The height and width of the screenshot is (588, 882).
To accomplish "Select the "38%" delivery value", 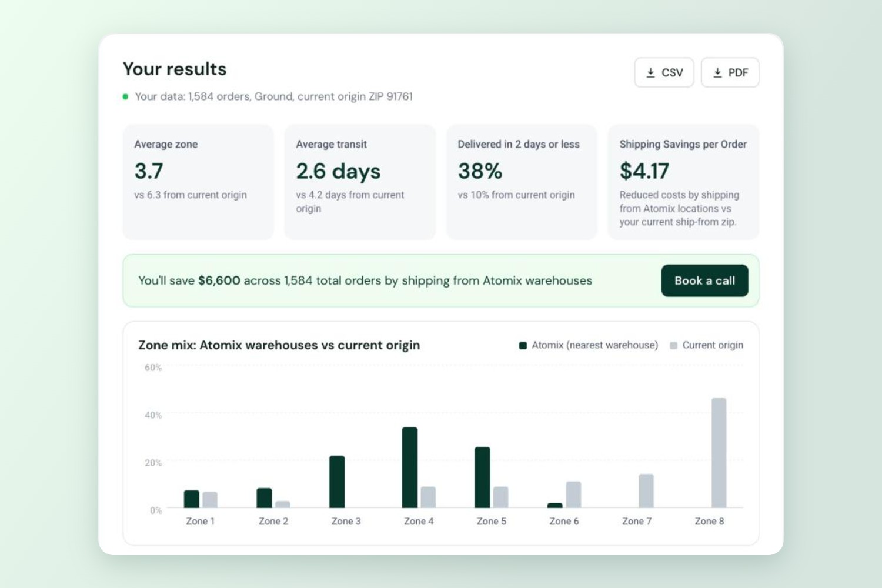I will pyautogui.click(x=480, y=171).
